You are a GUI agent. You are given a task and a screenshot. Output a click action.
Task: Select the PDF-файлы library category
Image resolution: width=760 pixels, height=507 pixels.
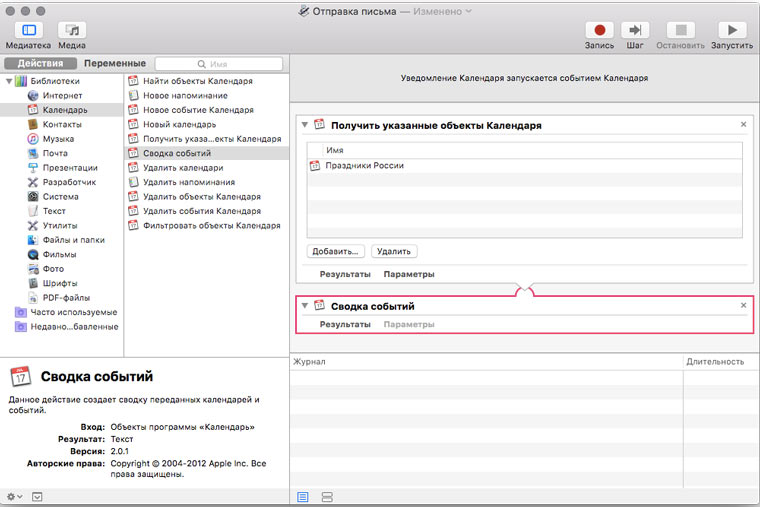coord(66,298)
